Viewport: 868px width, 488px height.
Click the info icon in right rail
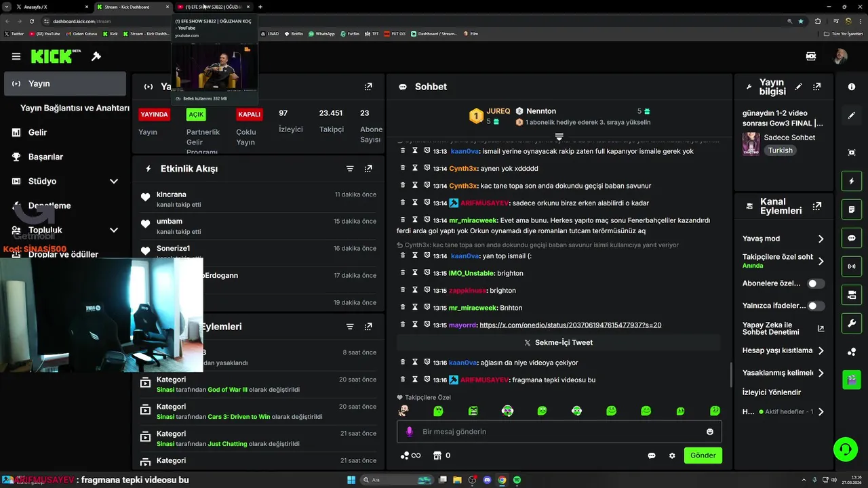[x=852, y=87]
